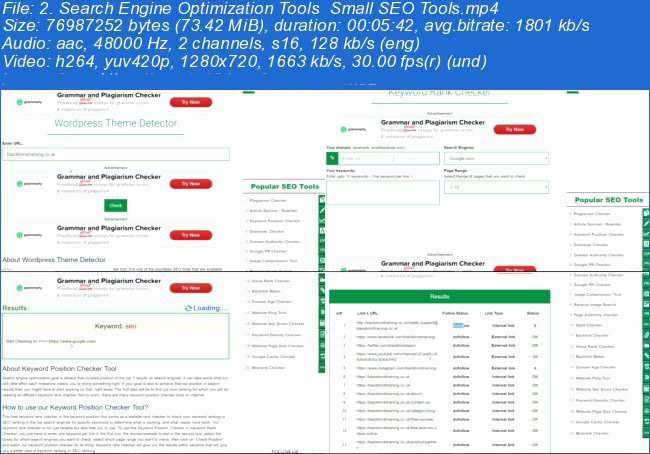Viewport: 650px width, 454px height.
Task: Click the twitter.com URL in results row 3
Action: point(386,345)
